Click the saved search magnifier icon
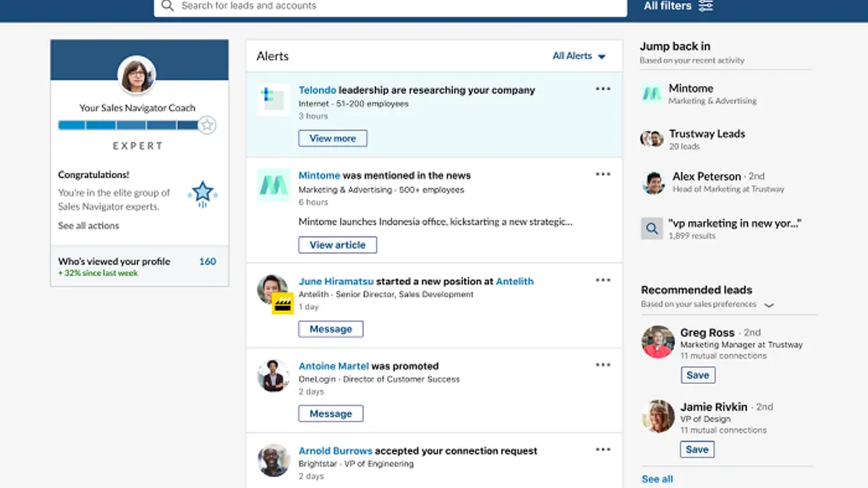 [652, 228]
